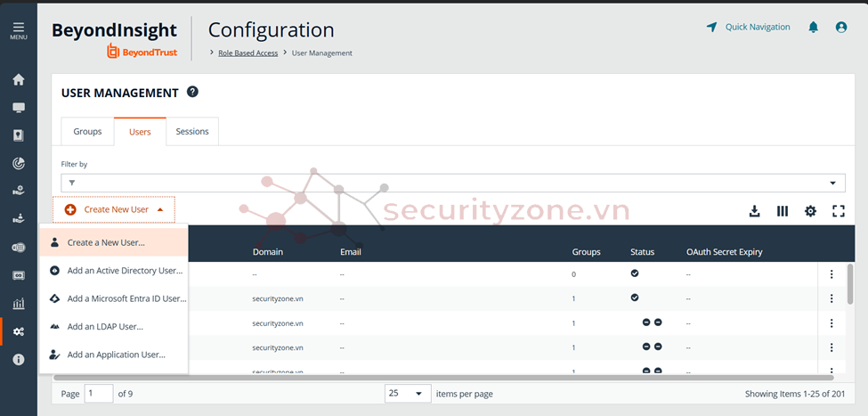Viewport: 868px width, 416px height.
Task: Open the items per page dropdown
Action: click(408, 394)
